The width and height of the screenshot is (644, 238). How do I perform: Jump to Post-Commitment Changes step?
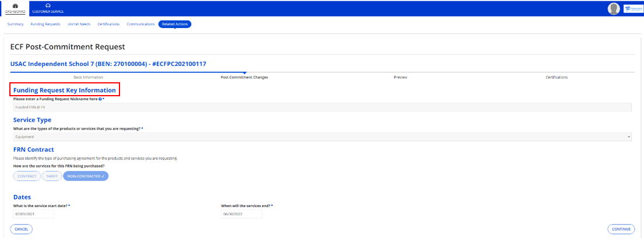(244, 77)
